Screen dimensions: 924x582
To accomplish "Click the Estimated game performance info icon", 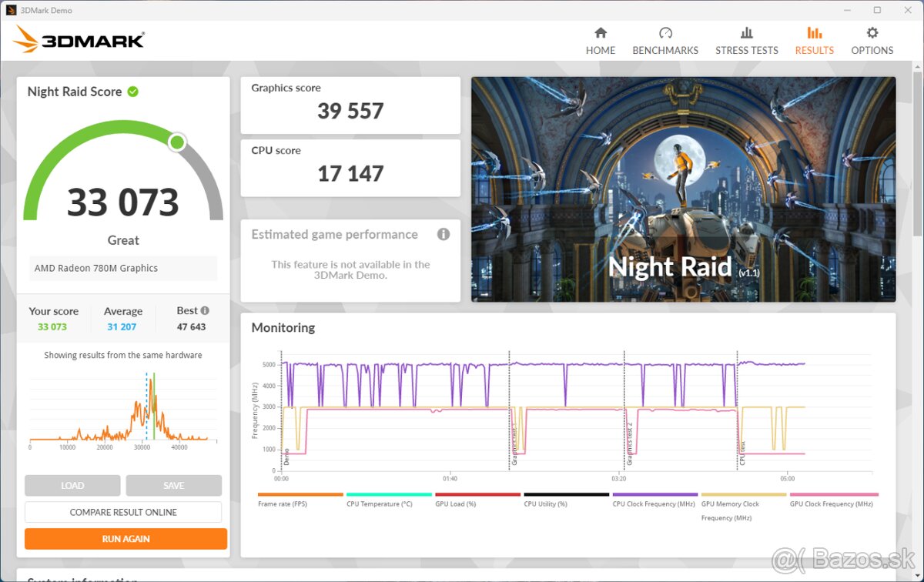I will 444,235.
